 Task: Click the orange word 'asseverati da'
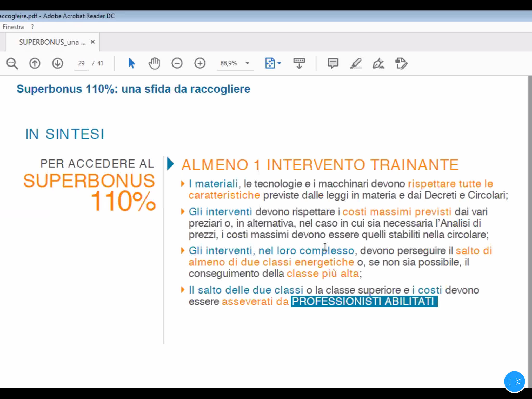255,302
